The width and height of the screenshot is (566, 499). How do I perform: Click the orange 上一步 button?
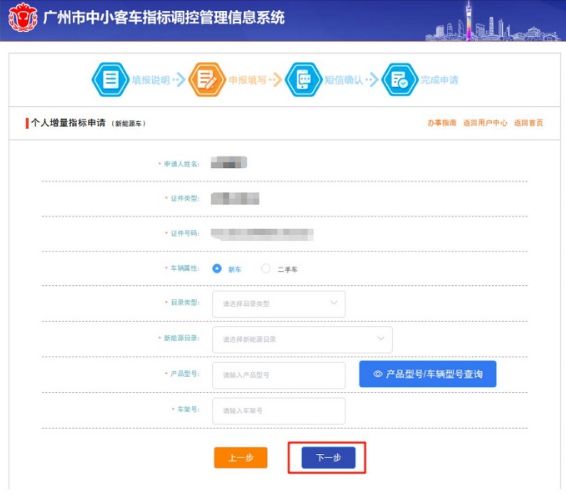(x=241, y=457)
